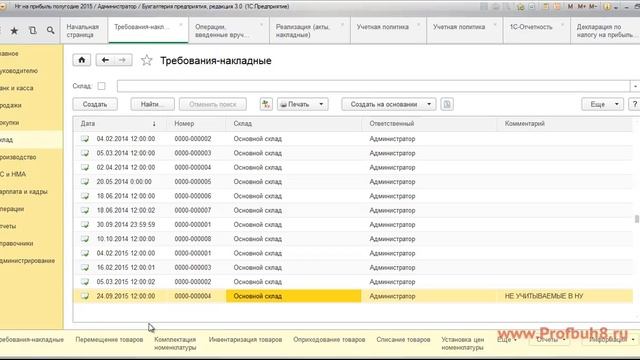Screen dimensions: 640x360
Task: Click the M- memory subtract button
Action: [x=593, y=7]
